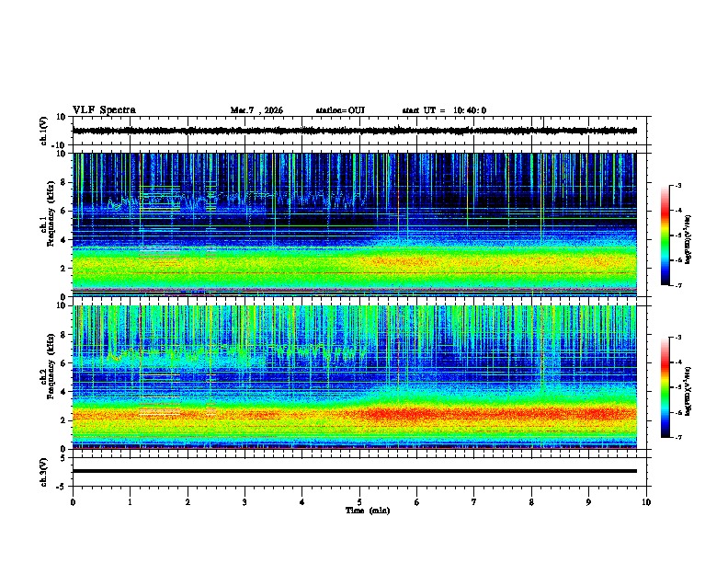
Task: Click the "-10" tick label beside ch.1(V)
Action: pyautogui.click(x=60, y=145)
